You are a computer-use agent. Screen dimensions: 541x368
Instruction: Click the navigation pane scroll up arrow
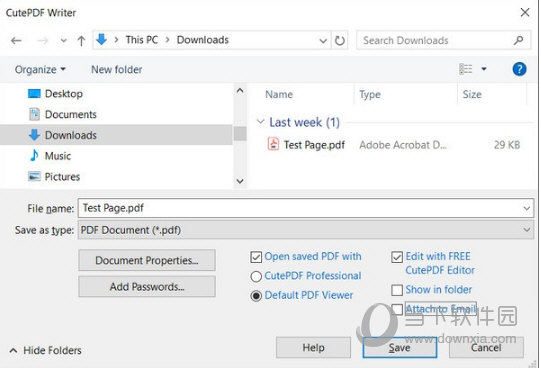[240, 91]
